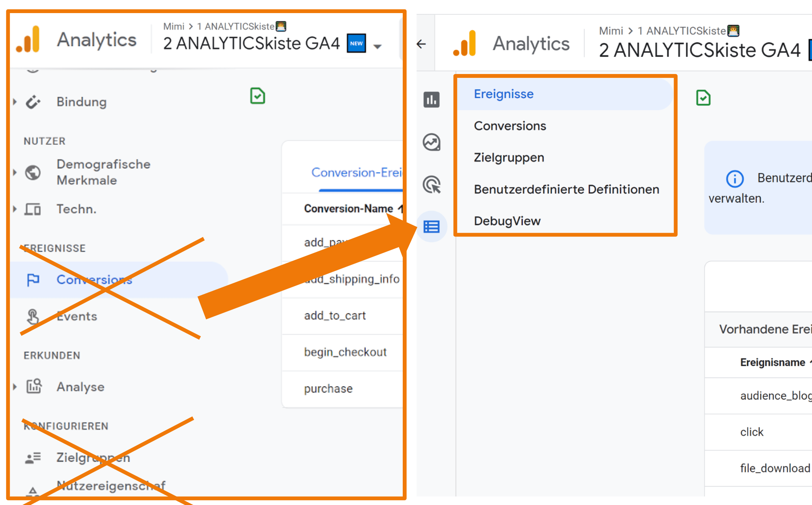Click green document check icon on right
The height and width of the screenshot is (505, 812).
pos(703,98)
